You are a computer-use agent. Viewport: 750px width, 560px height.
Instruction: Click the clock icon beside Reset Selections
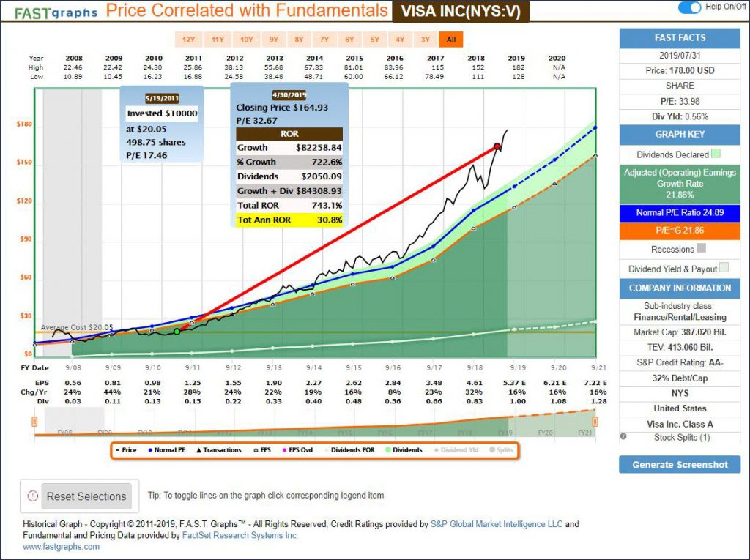coord(32,496)
